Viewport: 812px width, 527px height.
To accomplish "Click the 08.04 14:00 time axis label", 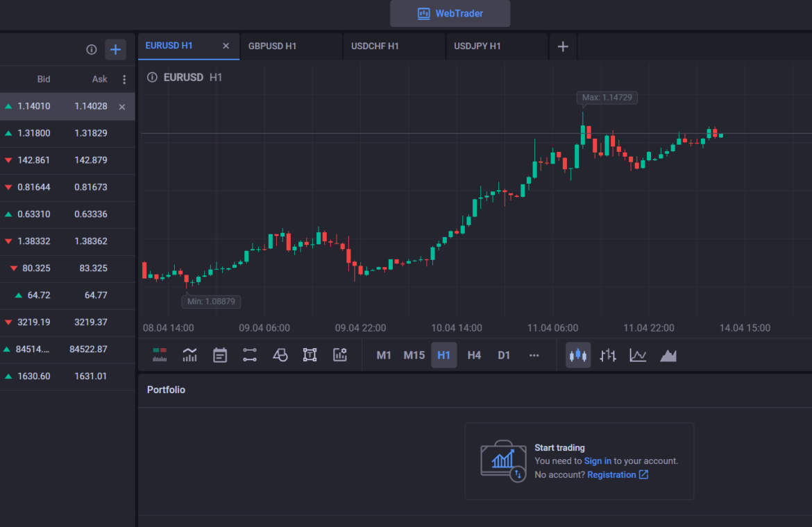I will click(169, 328).
